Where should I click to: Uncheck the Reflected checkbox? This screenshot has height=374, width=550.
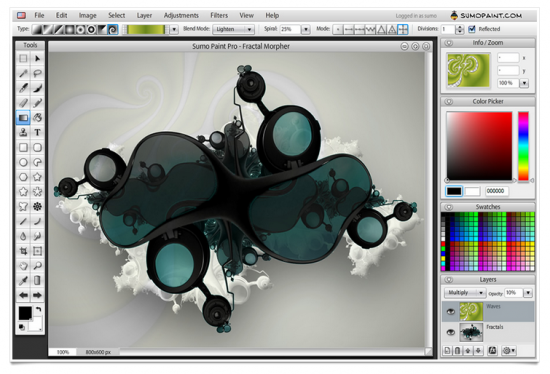click(x=472, y=29)
